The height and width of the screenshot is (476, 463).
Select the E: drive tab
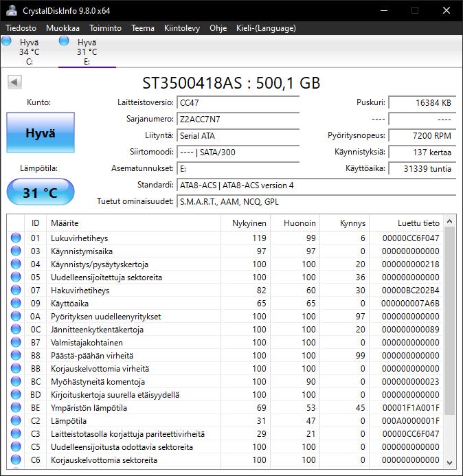(87, 52)
